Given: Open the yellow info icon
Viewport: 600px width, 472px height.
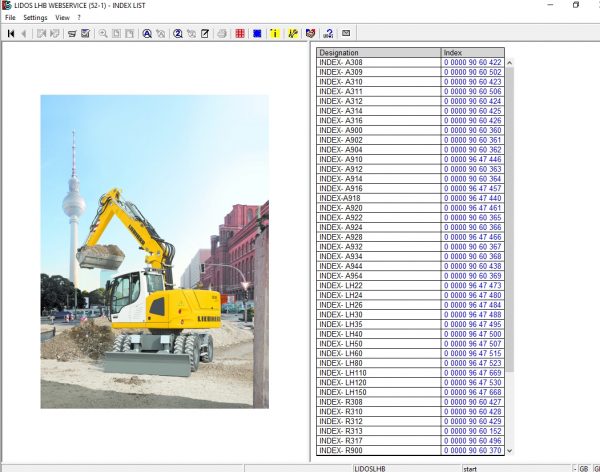Looking at the screenshot, I should point(275,34).
